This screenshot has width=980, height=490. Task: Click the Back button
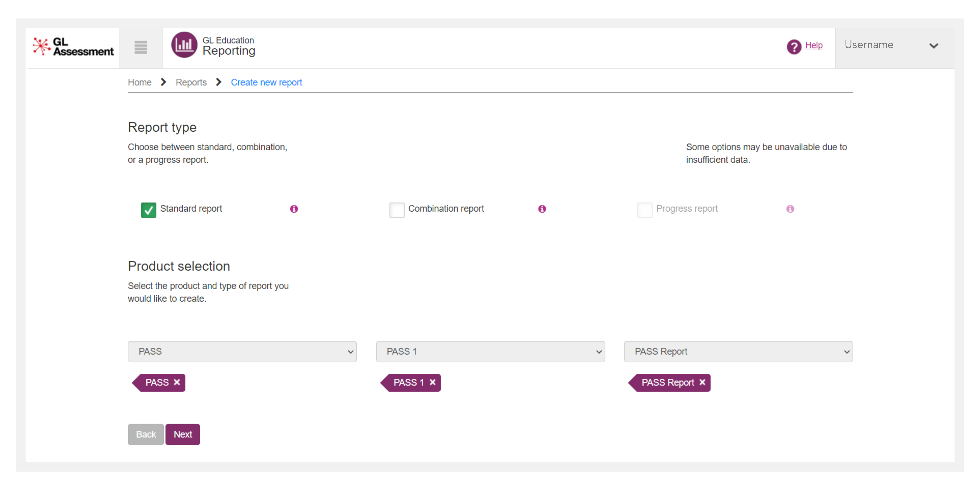146,434
